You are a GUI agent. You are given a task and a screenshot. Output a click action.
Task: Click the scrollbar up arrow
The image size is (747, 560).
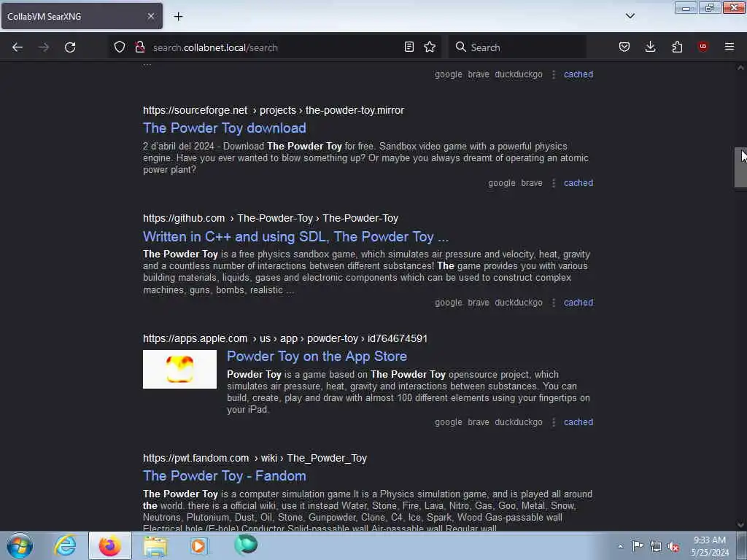[x=740, y=68]
